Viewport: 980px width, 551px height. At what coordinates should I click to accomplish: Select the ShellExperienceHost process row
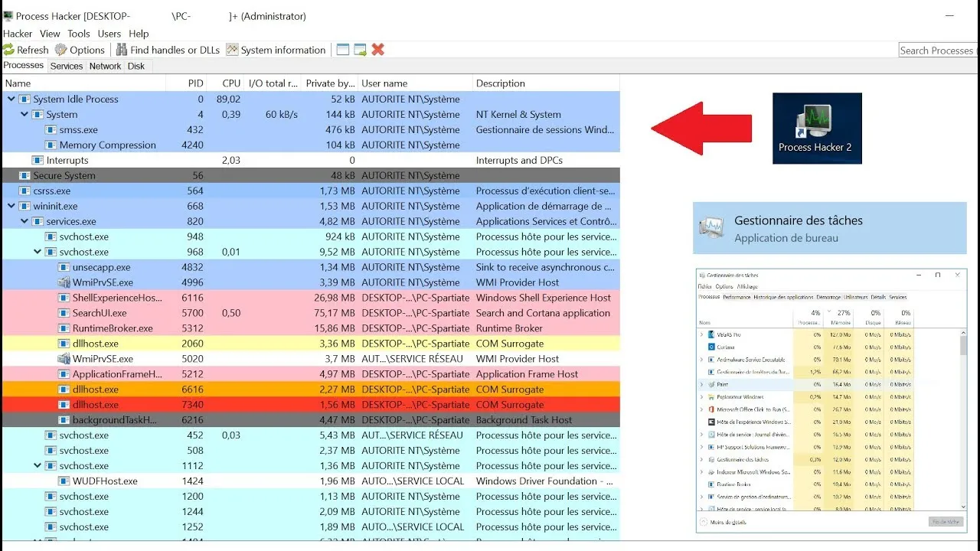tap(310, 298)
